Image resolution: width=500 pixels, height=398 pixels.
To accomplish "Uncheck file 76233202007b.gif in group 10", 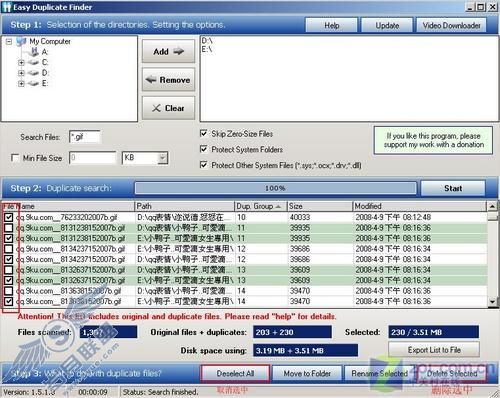I will 9,217.
